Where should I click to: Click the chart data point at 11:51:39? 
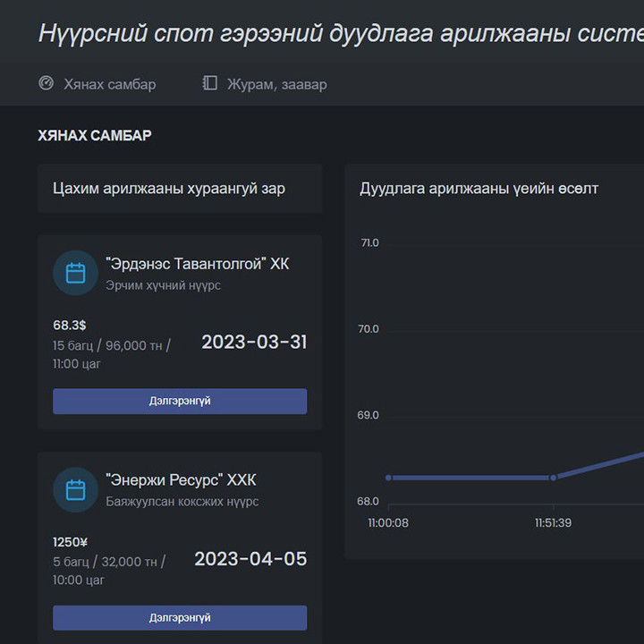554,478
